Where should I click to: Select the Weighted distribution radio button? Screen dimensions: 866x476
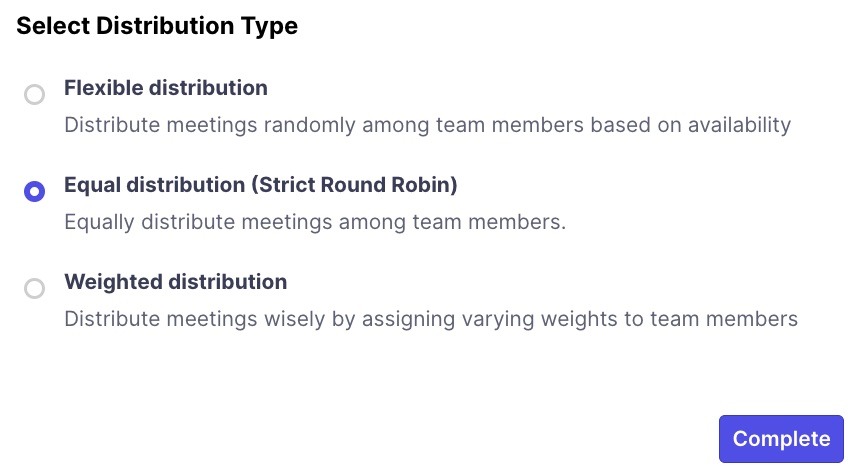tap(34, 289)
